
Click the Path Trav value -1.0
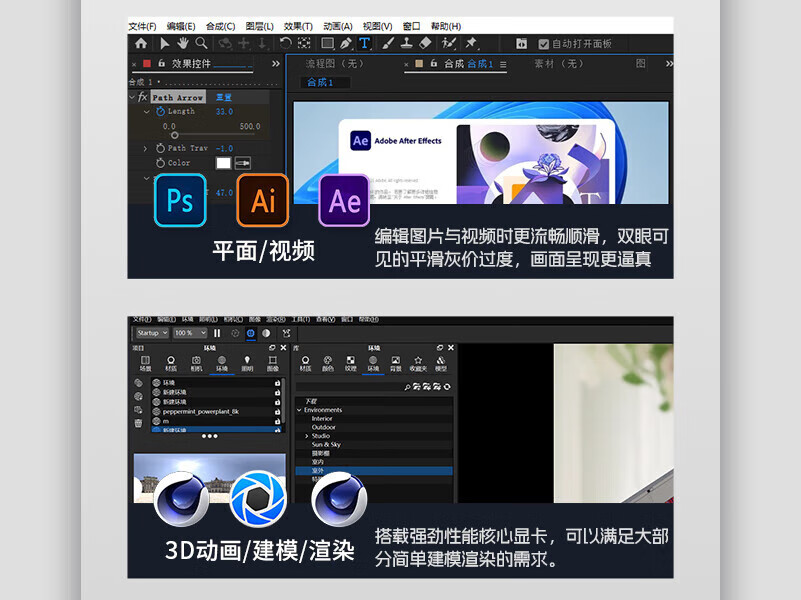[224, 148]
